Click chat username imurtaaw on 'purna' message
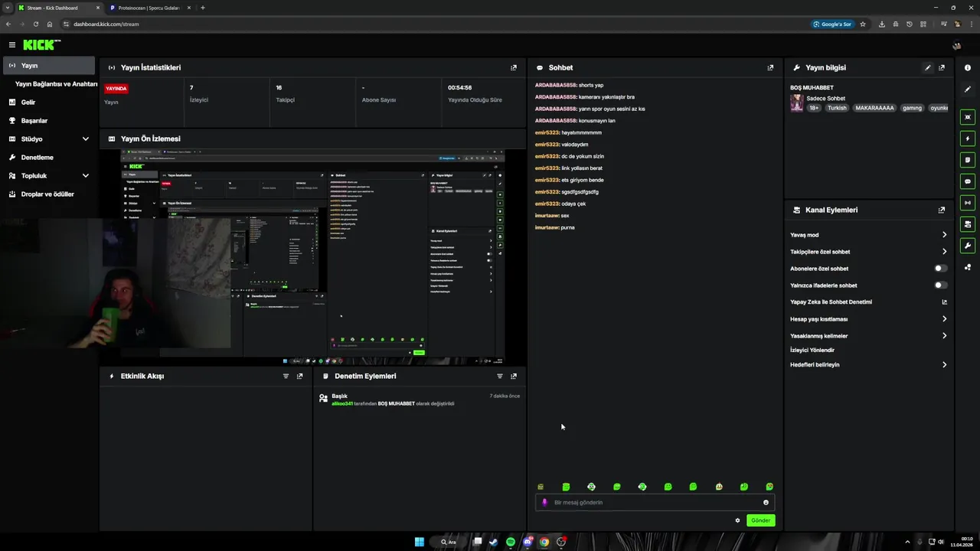The image size is (980, 551). [x=547, y=227]
